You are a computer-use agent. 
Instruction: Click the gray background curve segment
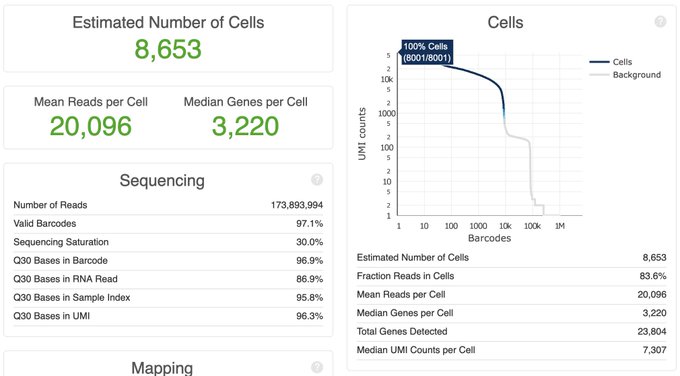click(517, 138)
